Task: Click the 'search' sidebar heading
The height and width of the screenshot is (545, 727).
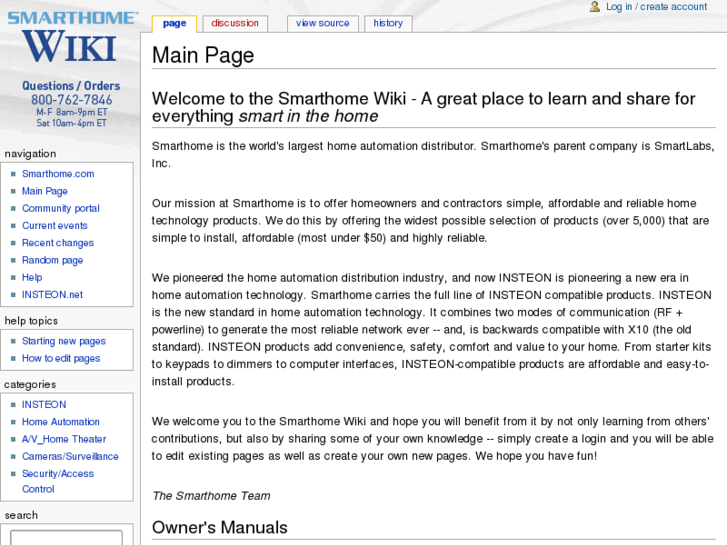Action: click(21, 515)
